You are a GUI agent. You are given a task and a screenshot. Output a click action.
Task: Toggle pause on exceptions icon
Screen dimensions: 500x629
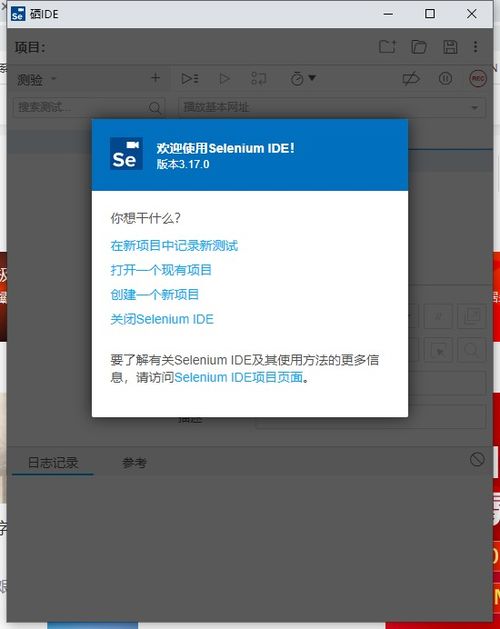[445, 78]
